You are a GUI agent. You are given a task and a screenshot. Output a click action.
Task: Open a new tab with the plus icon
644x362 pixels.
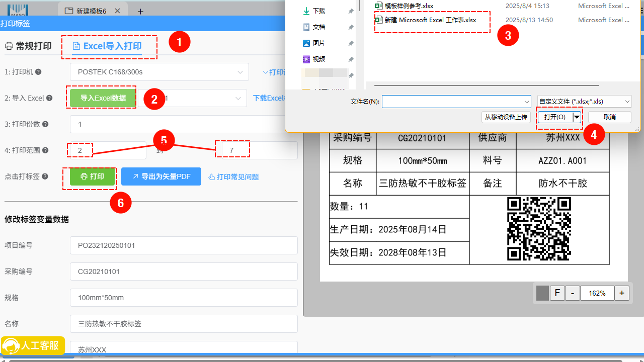coord(140,11)
